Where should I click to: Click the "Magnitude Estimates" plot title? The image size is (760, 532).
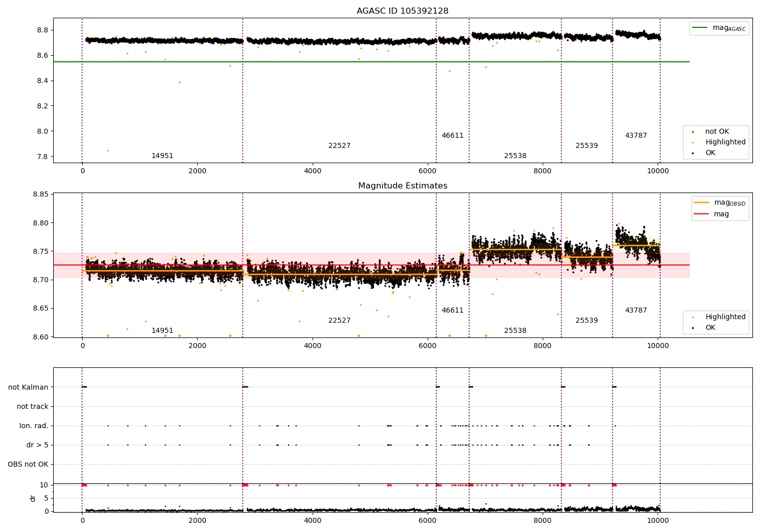tap(402, 186)
